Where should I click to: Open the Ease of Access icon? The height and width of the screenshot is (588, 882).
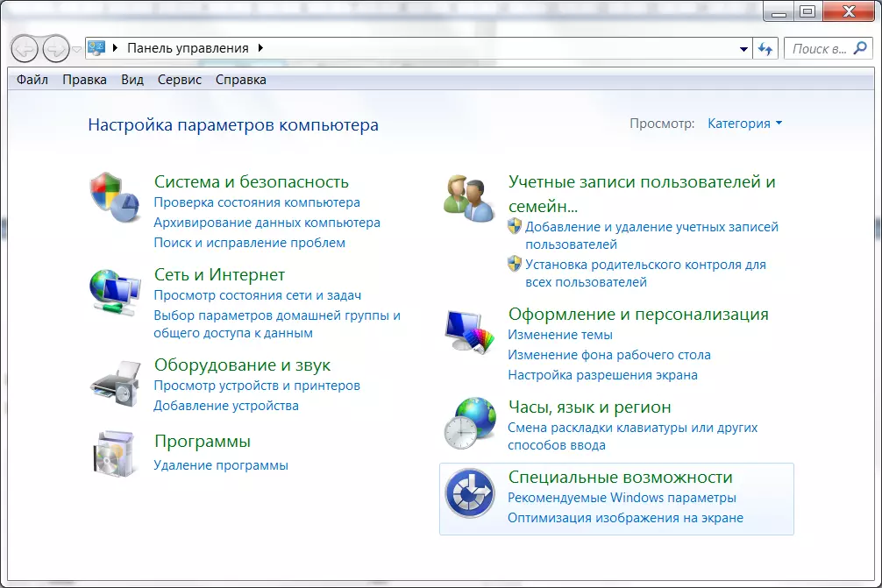[469, 495]
